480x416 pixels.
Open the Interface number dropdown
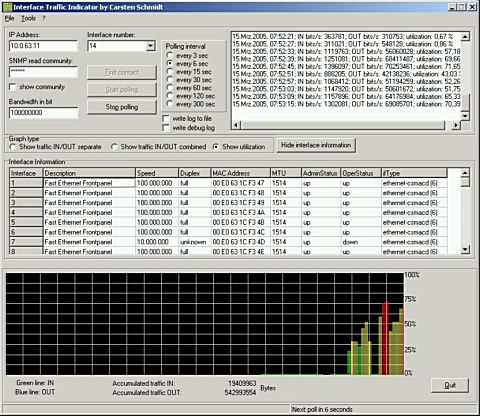point(151,46)
